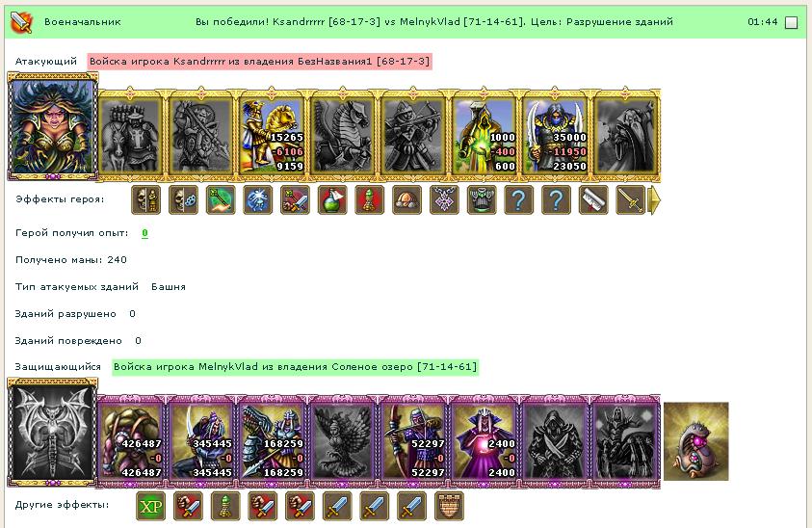Click the worm creature image beside defender army
Viewport: 812px width, 528px height.
tap(696, 441)
